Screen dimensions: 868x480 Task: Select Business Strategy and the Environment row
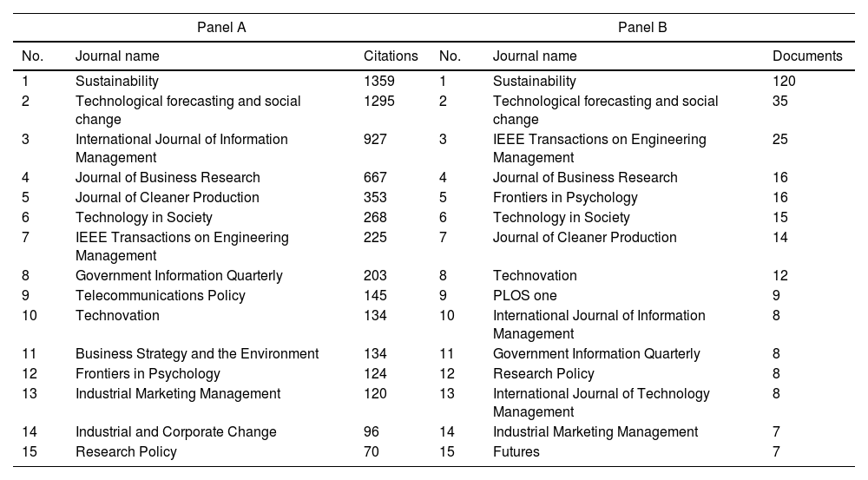197,354
